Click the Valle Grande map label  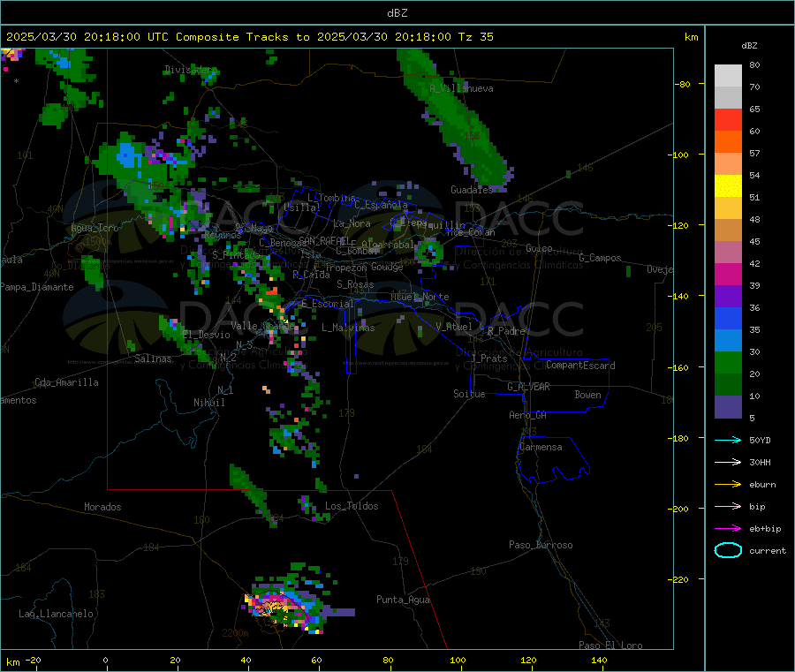[262, 326]
